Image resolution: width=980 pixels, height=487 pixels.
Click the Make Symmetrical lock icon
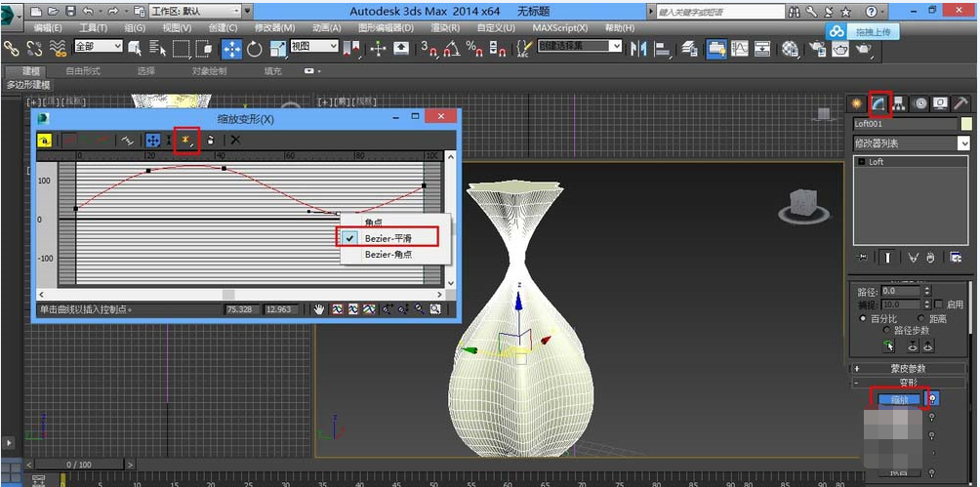coord(45,141)
